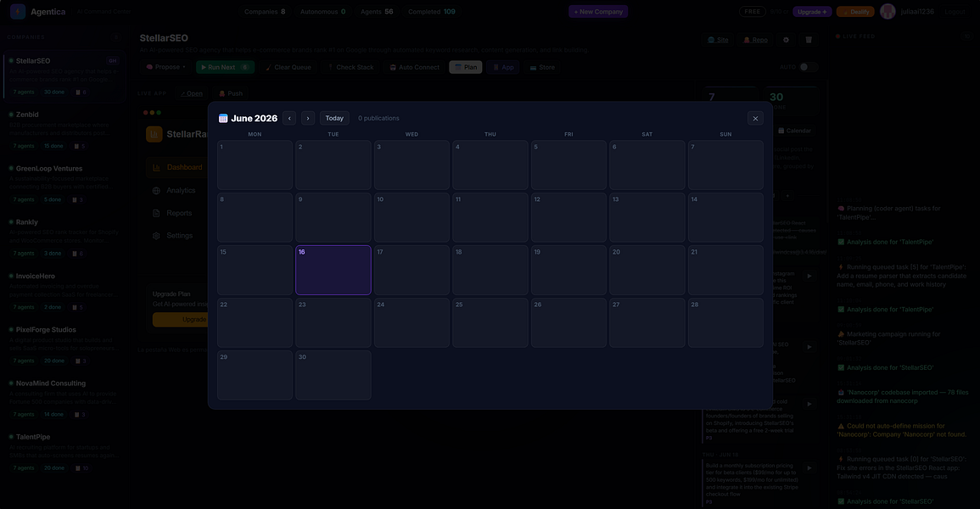Go to next month in calendar
The image size is (980, 509).
307,118
